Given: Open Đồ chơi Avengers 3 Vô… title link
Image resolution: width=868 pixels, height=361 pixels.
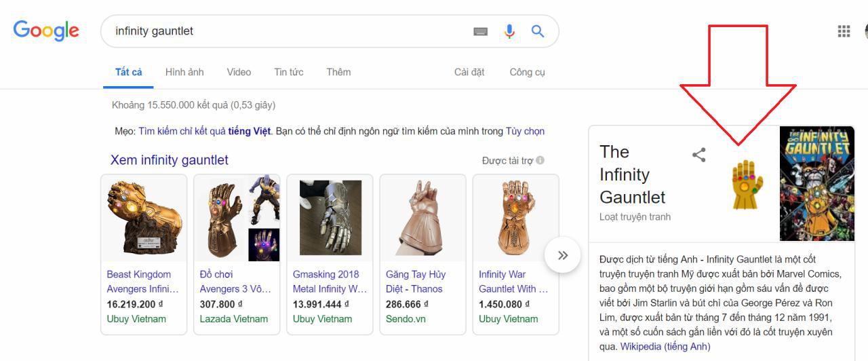Looking at the screenshot, I should pos(235,282).
